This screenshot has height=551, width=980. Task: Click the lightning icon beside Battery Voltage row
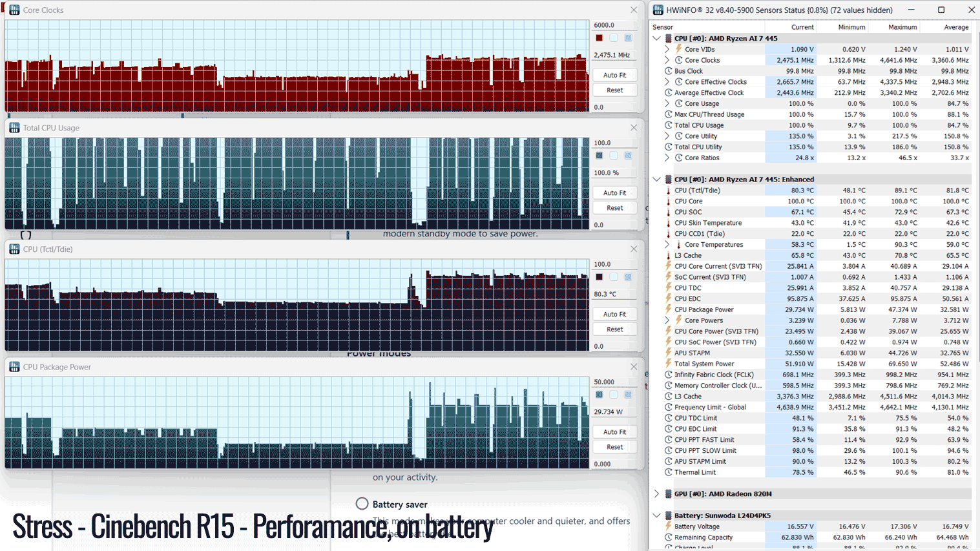pyautogui.click(x=669, y=526)
